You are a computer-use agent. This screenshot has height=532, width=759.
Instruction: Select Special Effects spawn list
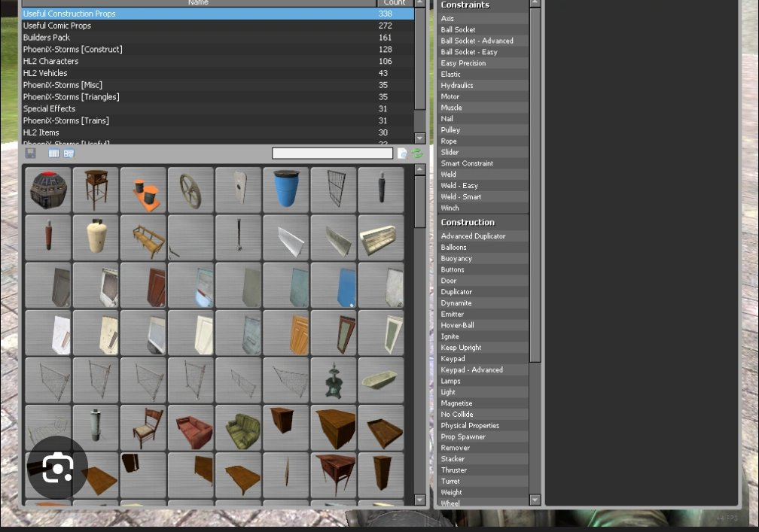[218, 108]
